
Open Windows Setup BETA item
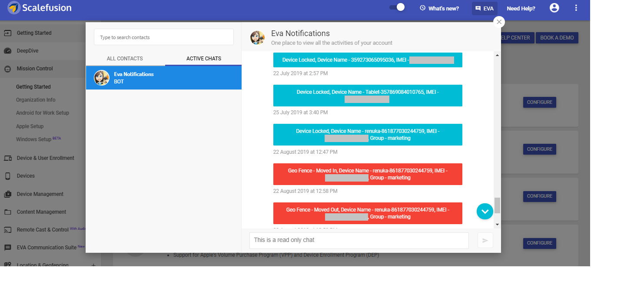point(39,139)
